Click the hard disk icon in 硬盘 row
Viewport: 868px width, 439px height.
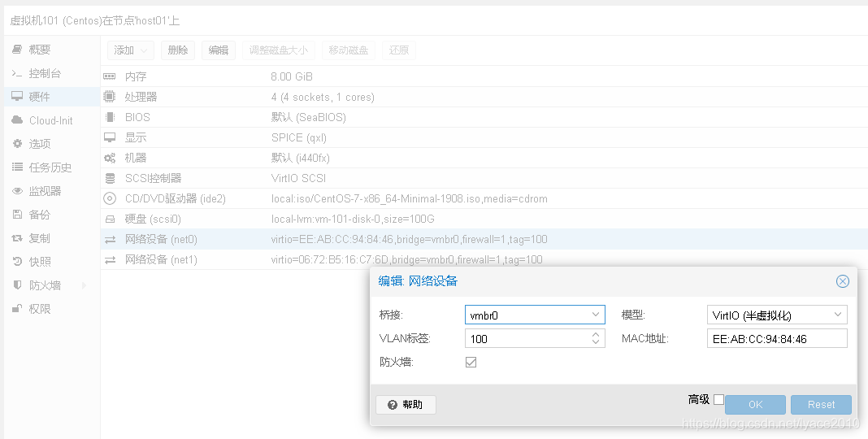(110, 219)
